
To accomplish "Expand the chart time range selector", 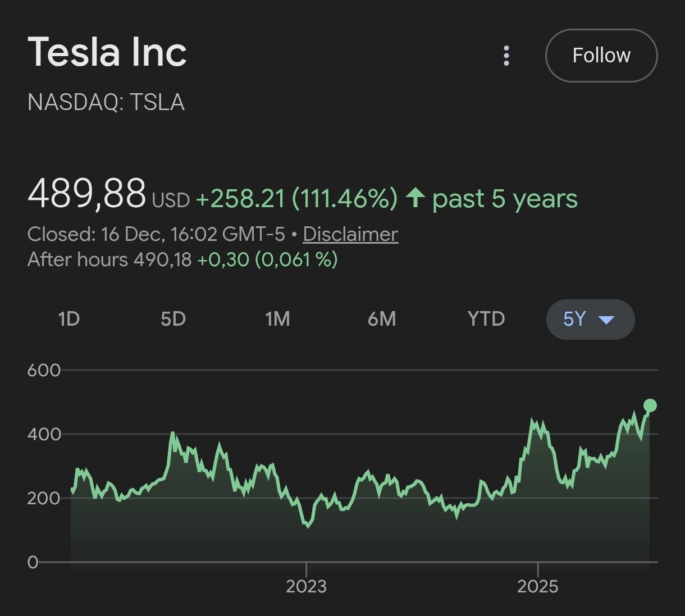I will click(590, 319).
